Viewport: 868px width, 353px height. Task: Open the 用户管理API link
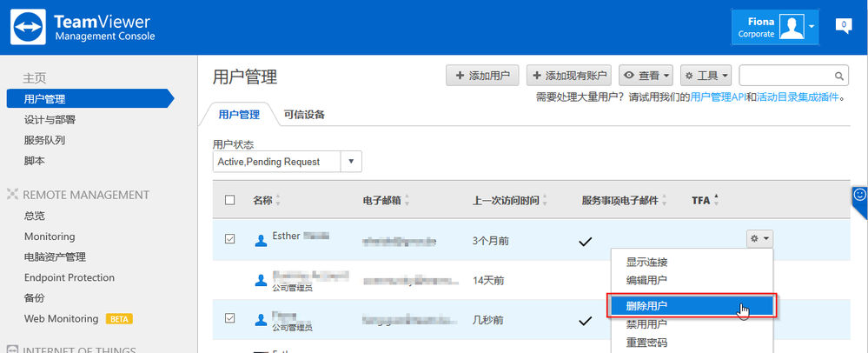coord(718,98)
